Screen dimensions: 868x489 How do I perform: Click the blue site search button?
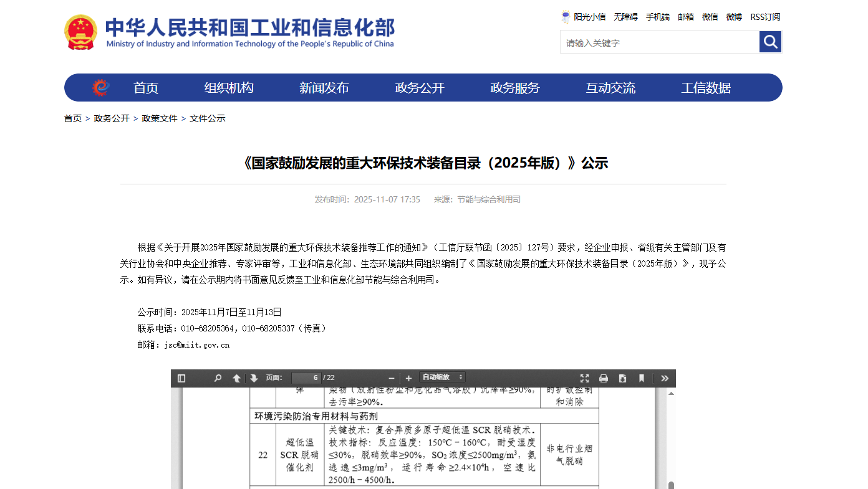770,42
